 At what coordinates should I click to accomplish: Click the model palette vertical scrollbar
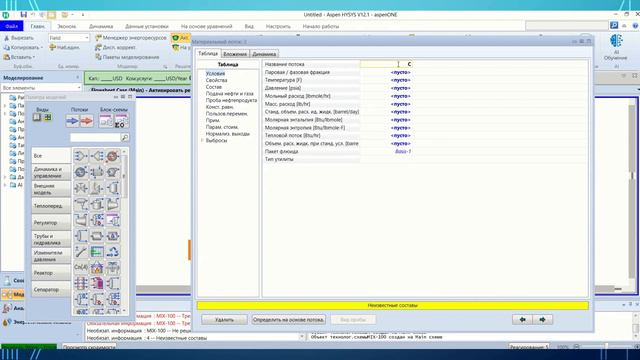pos(124,231)
